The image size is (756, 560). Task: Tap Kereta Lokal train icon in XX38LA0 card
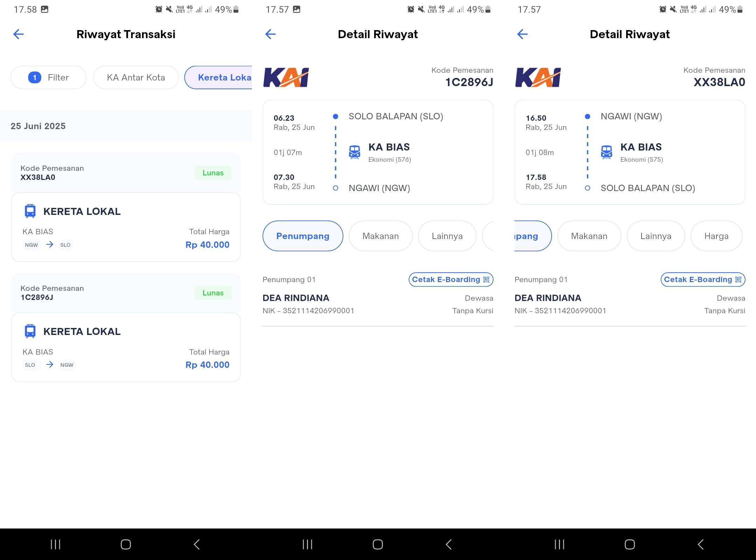coord(30,211)
